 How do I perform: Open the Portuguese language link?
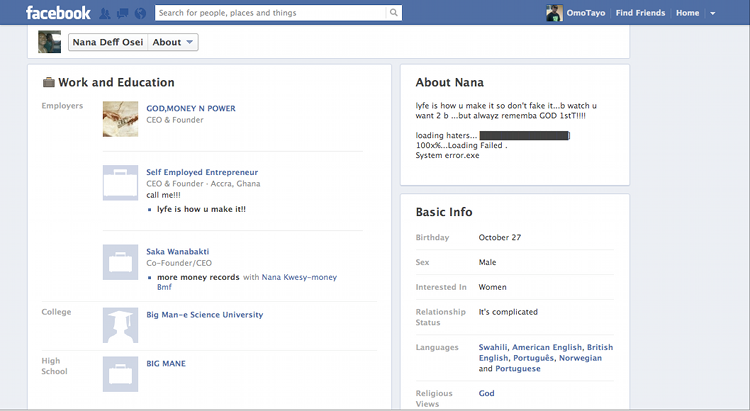518,369
